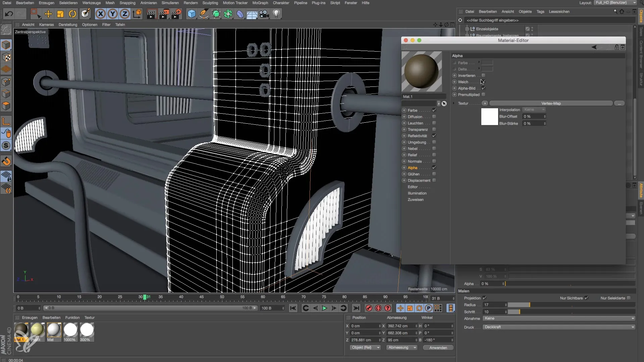Screen dimensions: 644x362
Task: Open the Interpolation dropdown
Action: coord(534,110)
